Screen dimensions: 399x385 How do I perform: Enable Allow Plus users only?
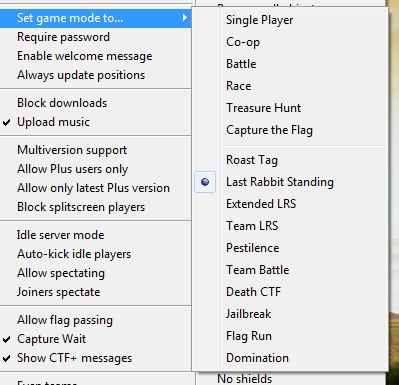coord(95,169)
